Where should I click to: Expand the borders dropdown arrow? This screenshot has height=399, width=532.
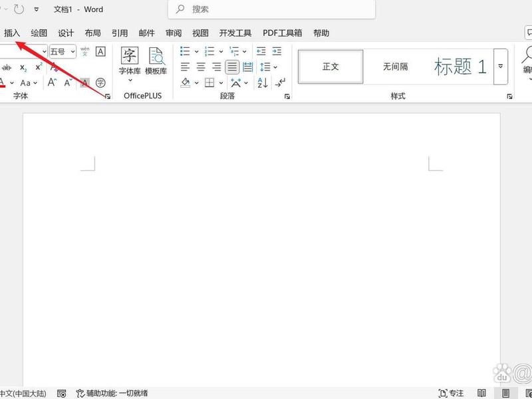221,82
